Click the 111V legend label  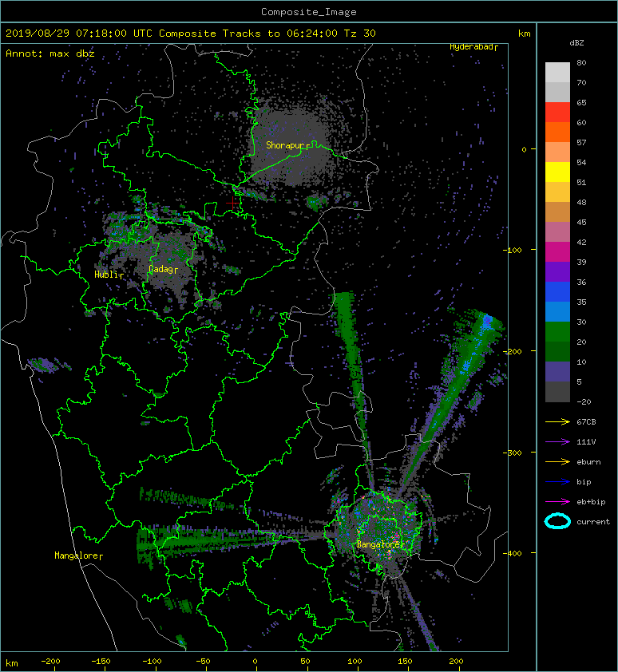click(586, 442)
